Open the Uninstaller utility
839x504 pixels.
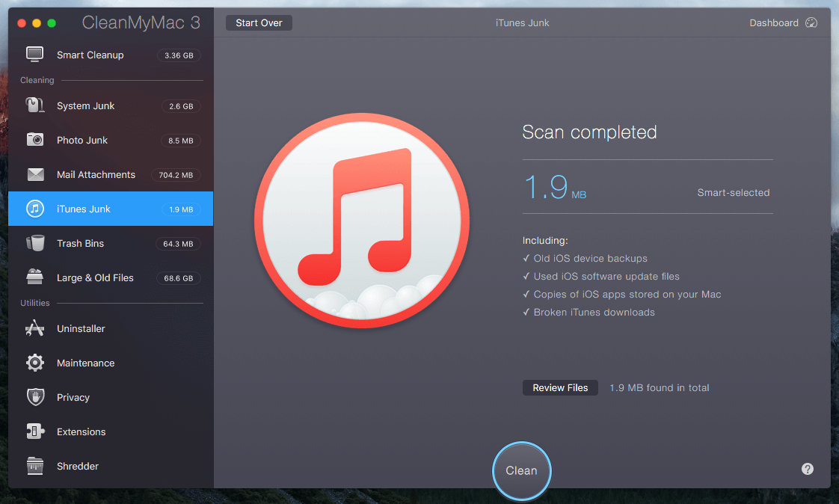(x=111, y=328)
